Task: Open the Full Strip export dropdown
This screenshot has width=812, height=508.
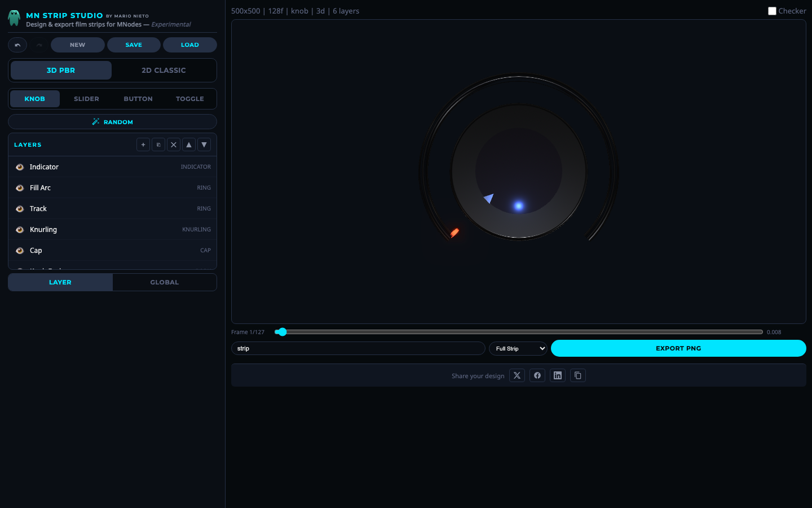Action: pos(518,349)
